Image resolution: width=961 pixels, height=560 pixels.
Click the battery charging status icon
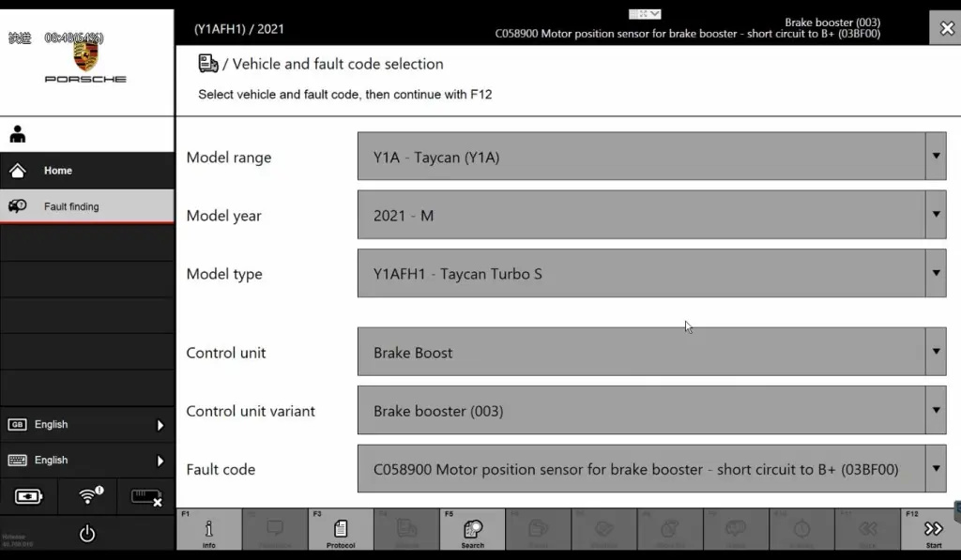[x=29, y=496]
